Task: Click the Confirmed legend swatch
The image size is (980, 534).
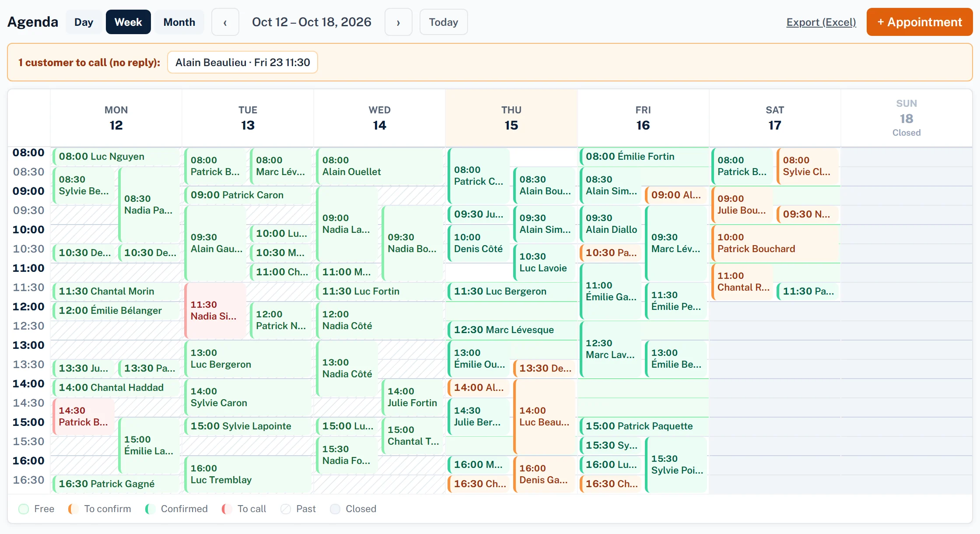Action: [150, 509]
